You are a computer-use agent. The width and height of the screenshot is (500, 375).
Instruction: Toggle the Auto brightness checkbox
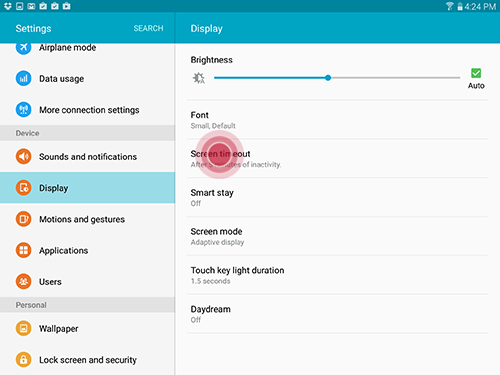point(476,73)
